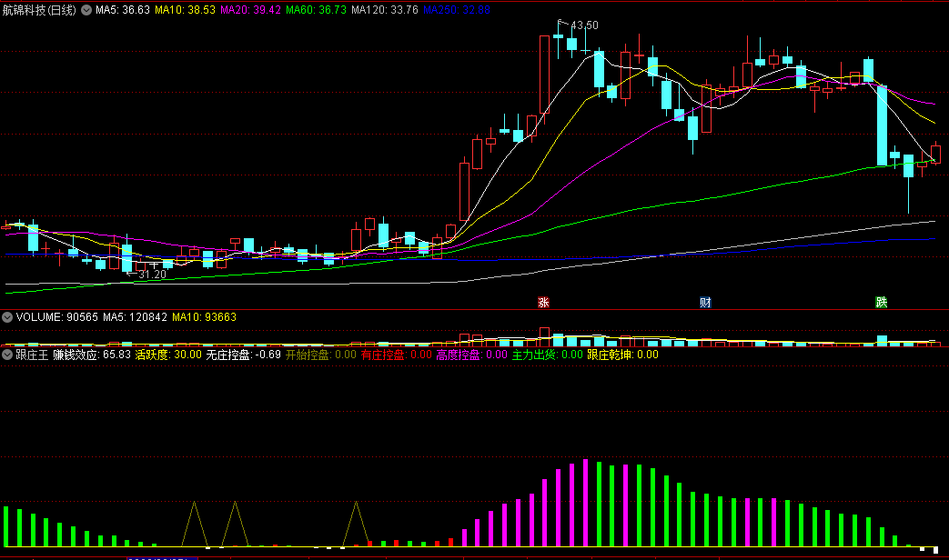This screenshot has height=560, width=949.
Task: Click the stock title 航锦科技(日线)
Action: [x=39, y=10]
